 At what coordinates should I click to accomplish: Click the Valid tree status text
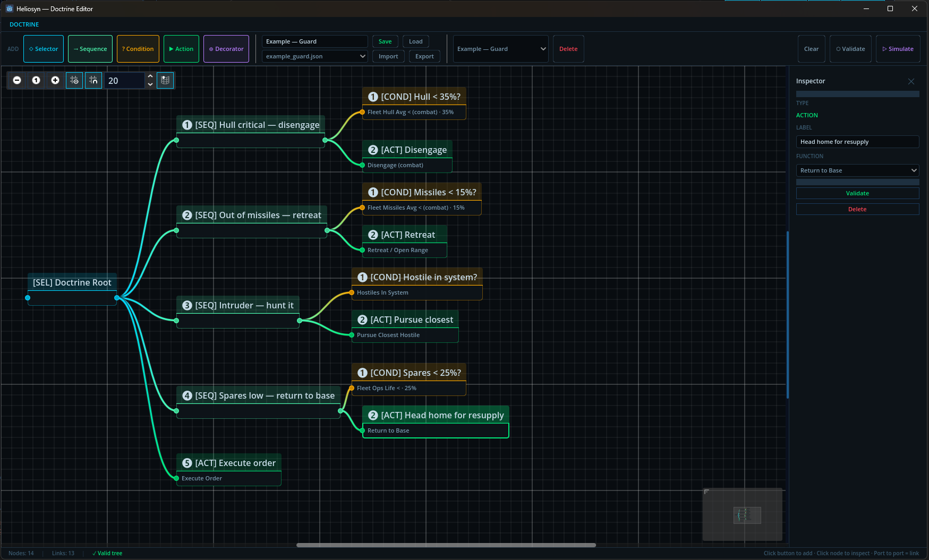click(107, 553)
